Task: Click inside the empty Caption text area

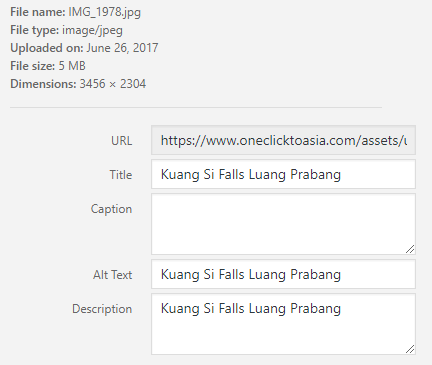Action: click(283, 224)
